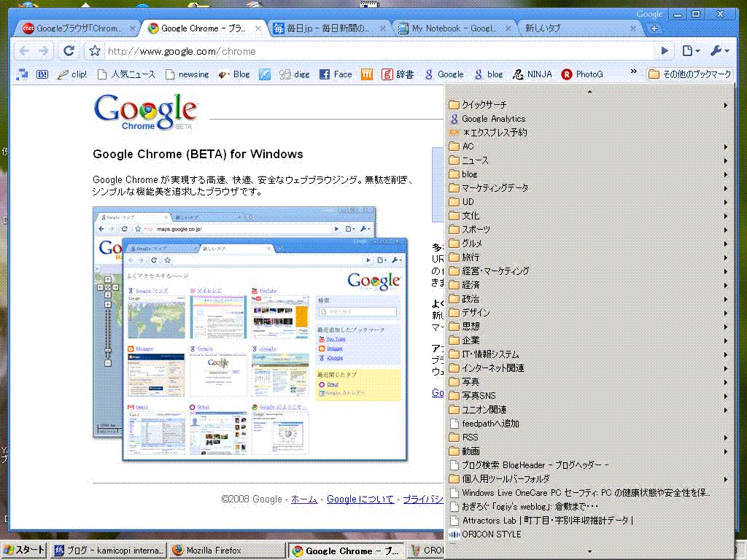747x560 pixels.
Task: Open the ブログ検索 BlogHeader bookmark
Action: tap(589, 464)
